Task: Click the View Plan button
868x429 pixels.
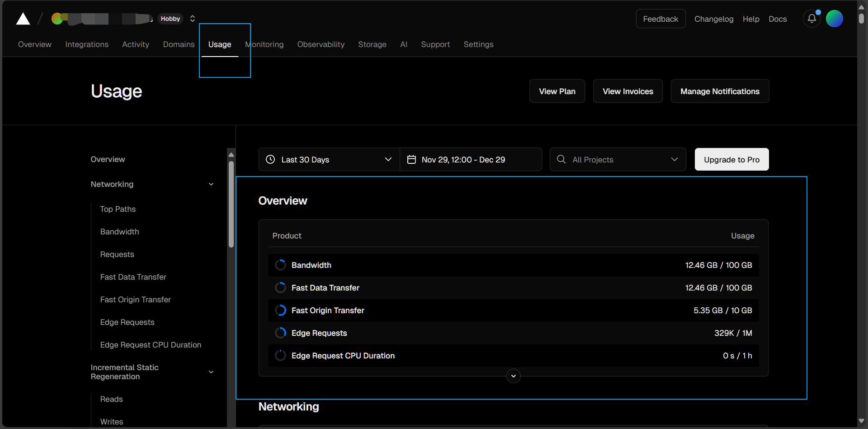Action: (557, 91)
